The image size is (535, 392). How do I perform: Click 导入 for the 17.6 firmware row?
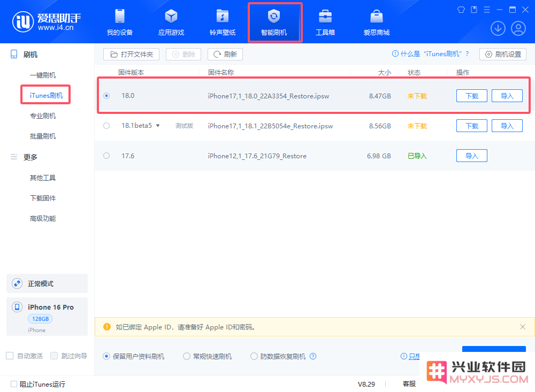coord(472,156)
